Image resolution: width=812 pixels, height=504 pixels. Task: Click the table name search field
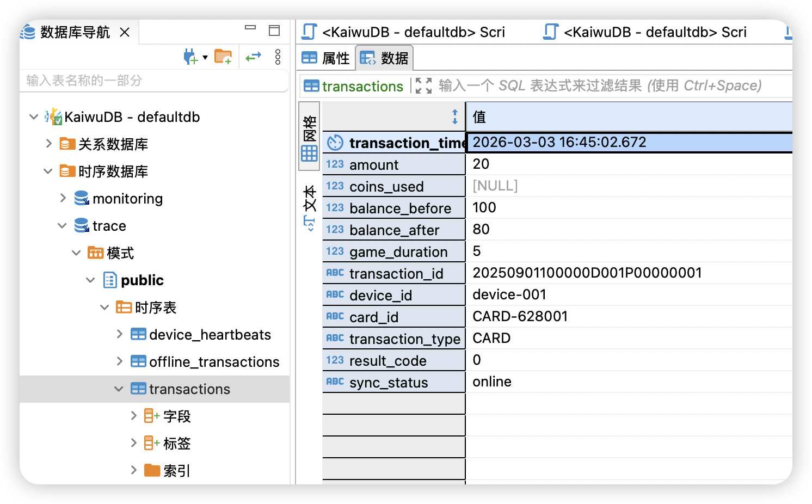154,81
